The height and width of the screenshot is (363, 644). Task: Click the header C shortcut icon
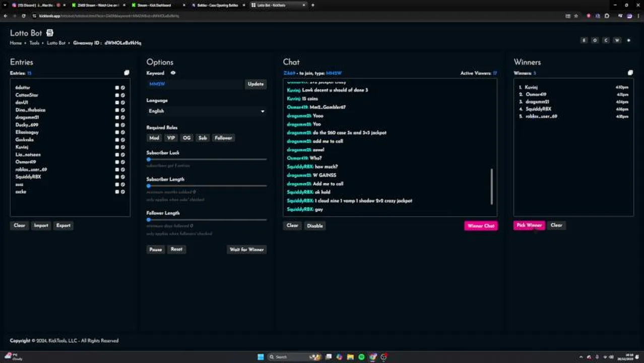pyautogui.click(x=606, y=40)
